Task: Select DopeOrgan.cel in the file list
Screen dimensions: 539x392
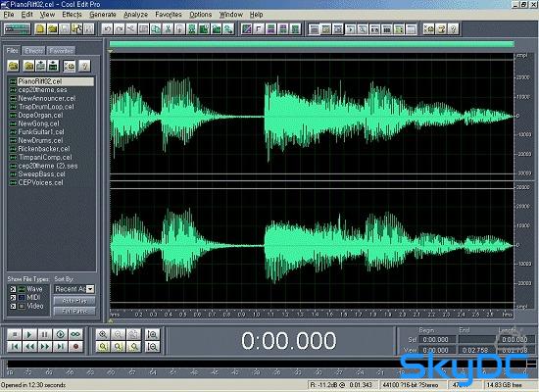Action: coord(40,116)
